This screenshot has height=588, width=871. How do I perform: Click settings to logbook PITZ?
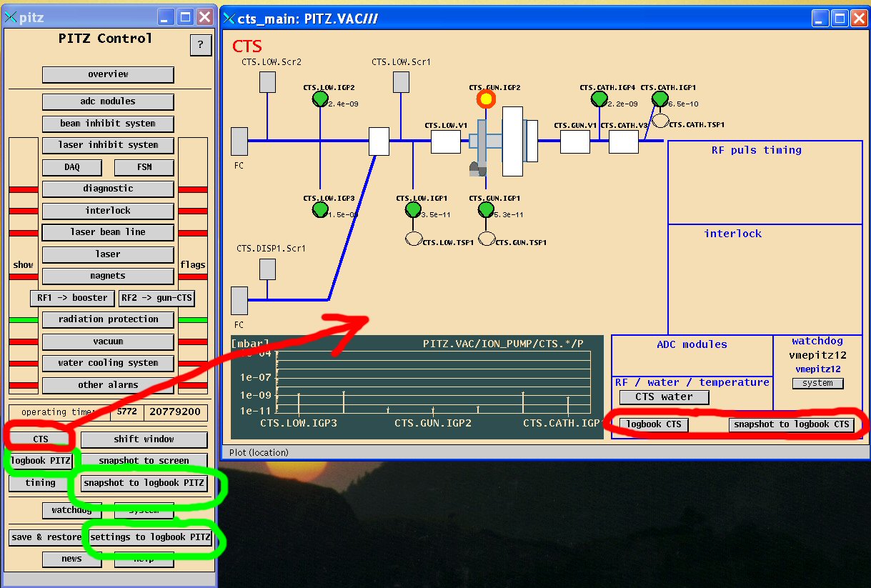(150, 537)
